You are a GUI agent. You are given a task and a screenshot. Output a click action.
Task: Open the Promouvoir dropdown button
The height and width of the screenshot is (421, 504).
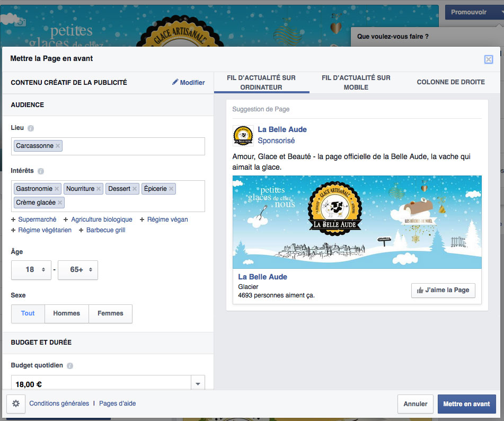pos(474,12)
